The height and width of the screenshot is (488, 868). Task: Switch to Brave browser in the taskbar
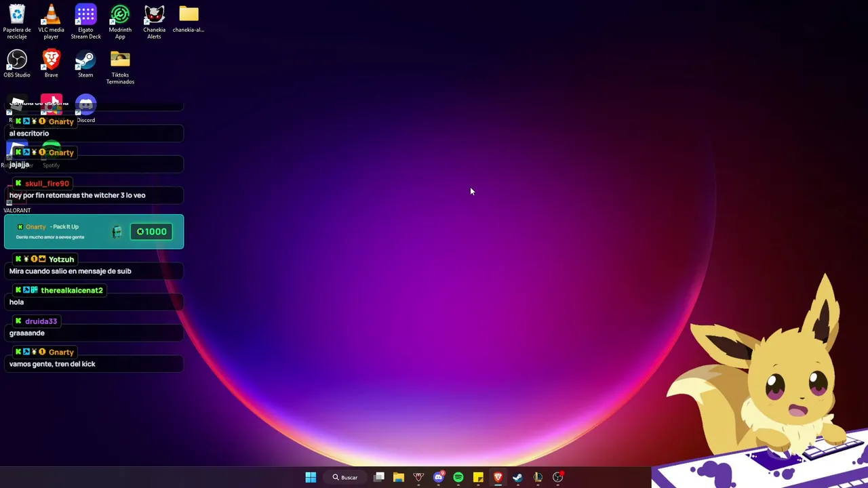[498, 477]
